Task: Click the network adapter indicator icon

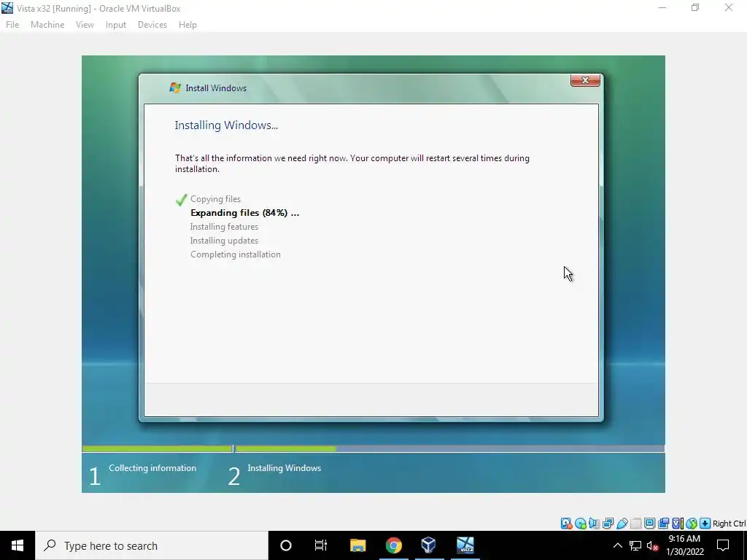Action: click(608, 524)
